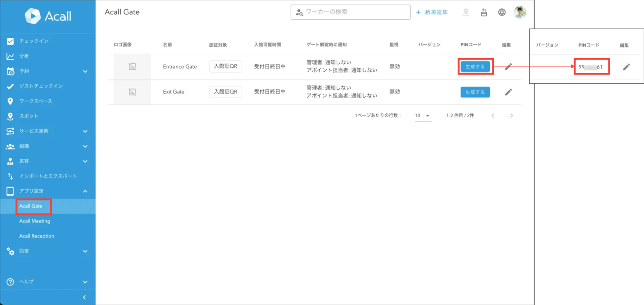Select Acall Gate in the sidebar
Viewport: 644px width, 305px height.
coord(31,206)
